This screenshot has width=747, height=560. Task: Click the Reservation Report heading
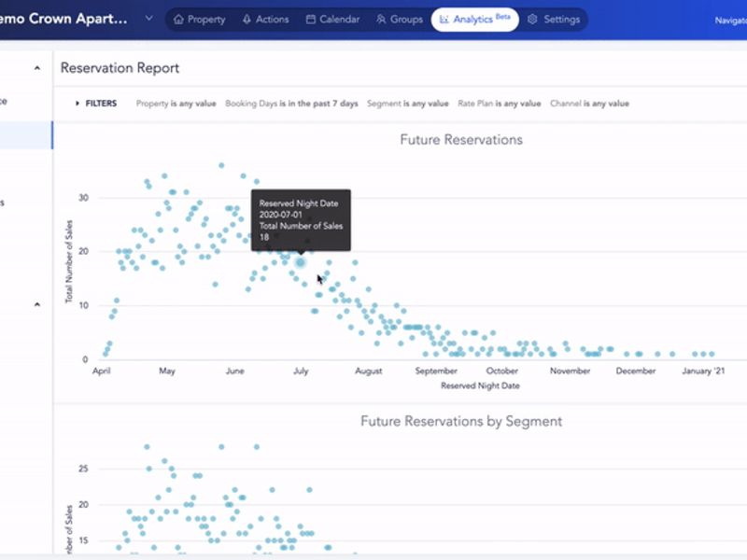pos(120,68)
